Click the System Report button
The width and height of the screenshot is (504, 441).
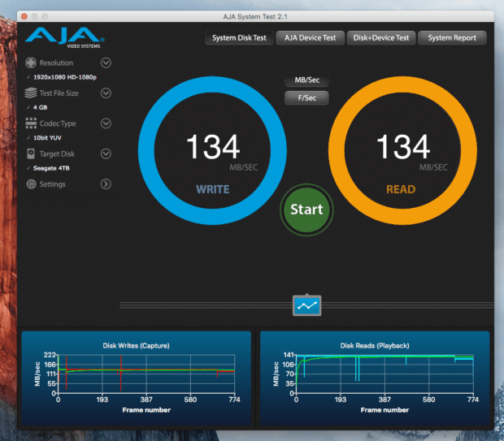point(454,38)
